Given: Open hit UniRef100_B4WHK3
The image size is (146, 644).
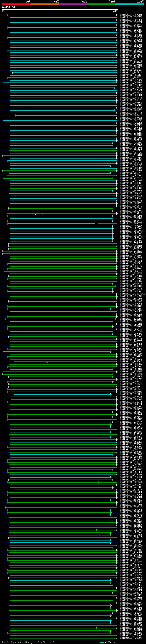Looking at the screenshot, I should tap(131, 311).
